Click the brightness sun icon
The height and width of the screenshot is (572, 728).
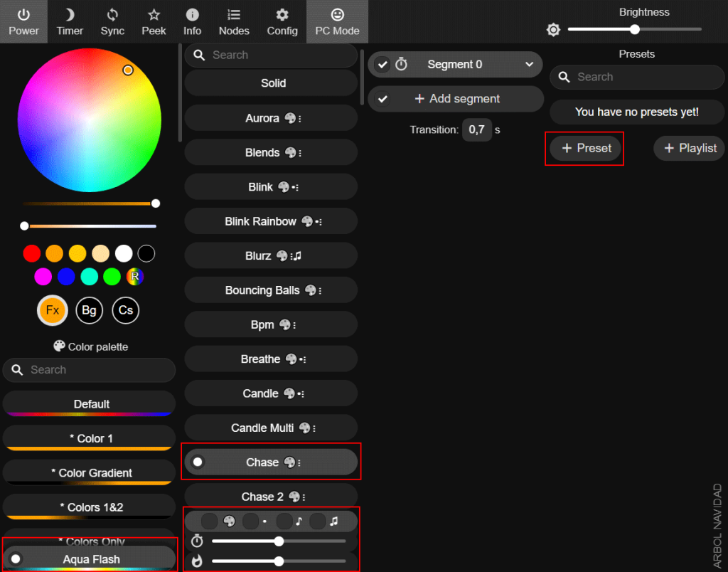point(553,30)
